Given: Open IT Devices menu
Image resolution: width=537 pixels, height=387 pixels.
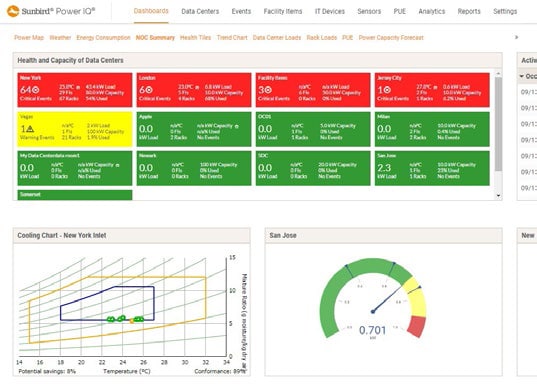Looking at the screenshot, I should [330, 11].
